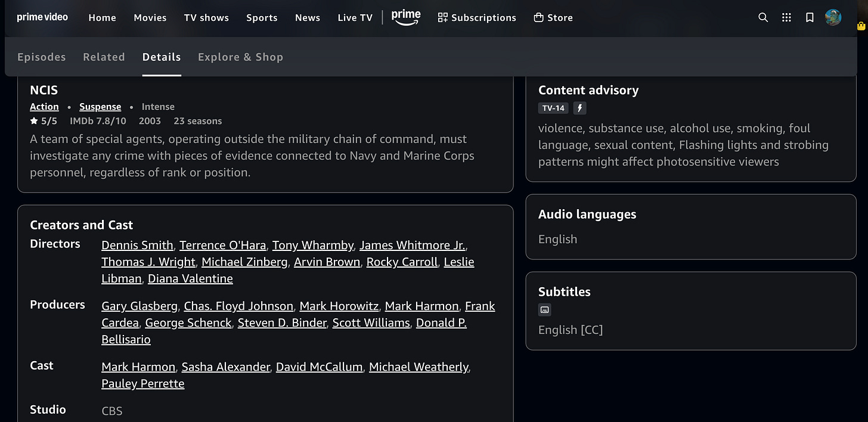
Task: Open director Thomas J. Wright's page
Action: click(x=148, y=262)
